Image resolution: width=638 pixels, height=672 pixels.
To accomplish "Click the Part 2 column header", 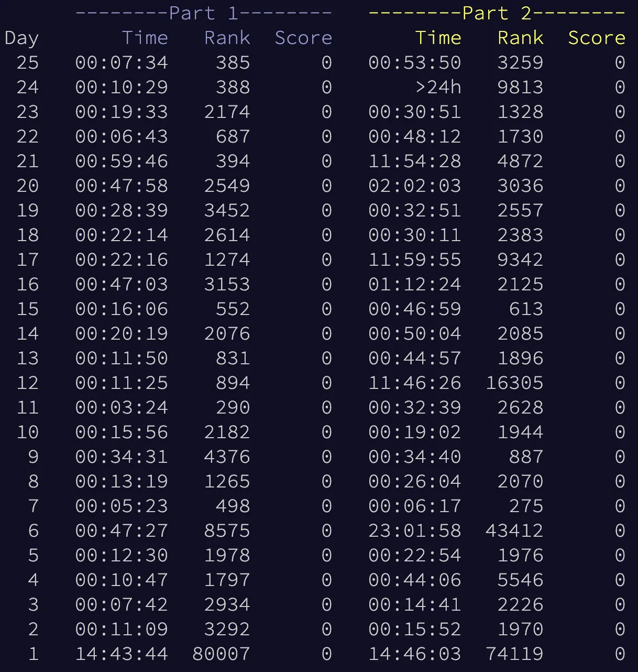I will coord(497,13).
